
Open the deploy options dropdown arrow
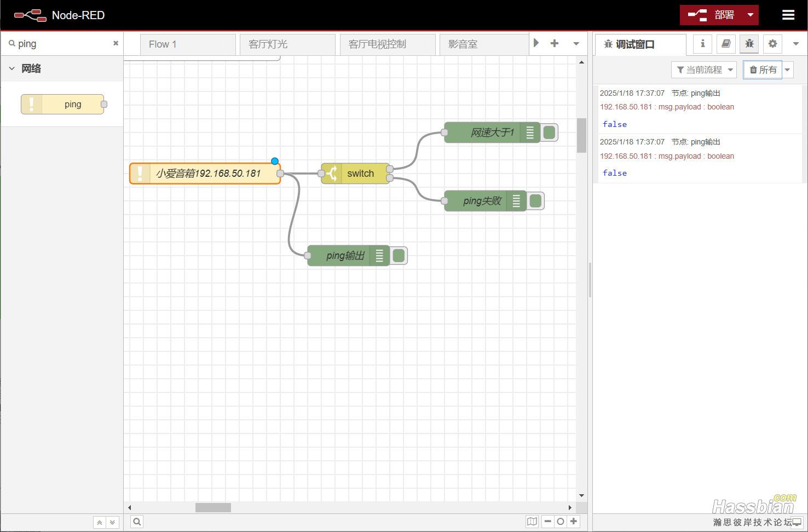pyautogui.click(x=751, y=15)
